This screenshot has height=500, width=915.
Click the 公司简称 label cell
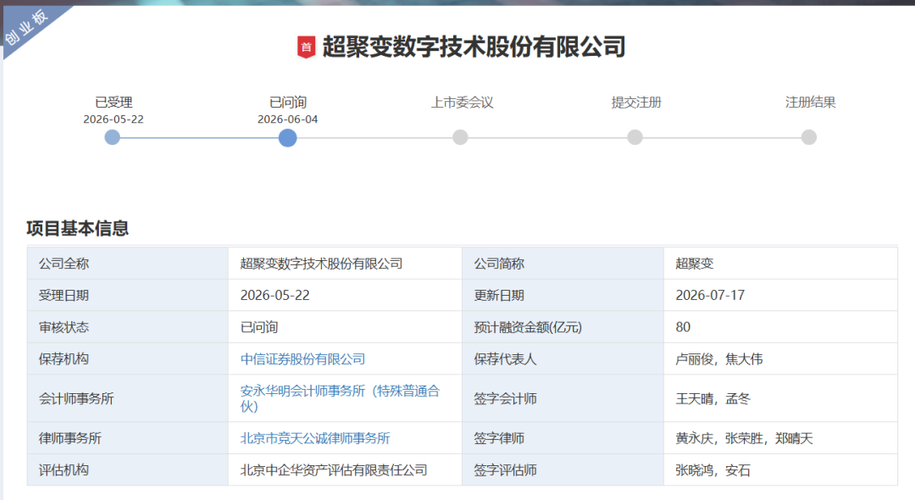pos(563,263)
